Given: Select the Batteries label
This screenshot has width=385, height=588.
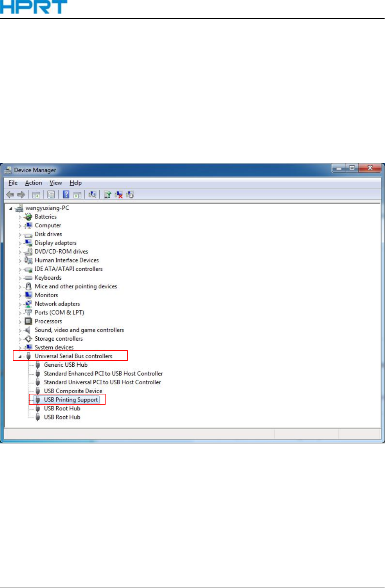Looking at the screenshot, I should [x=45, y=217].
